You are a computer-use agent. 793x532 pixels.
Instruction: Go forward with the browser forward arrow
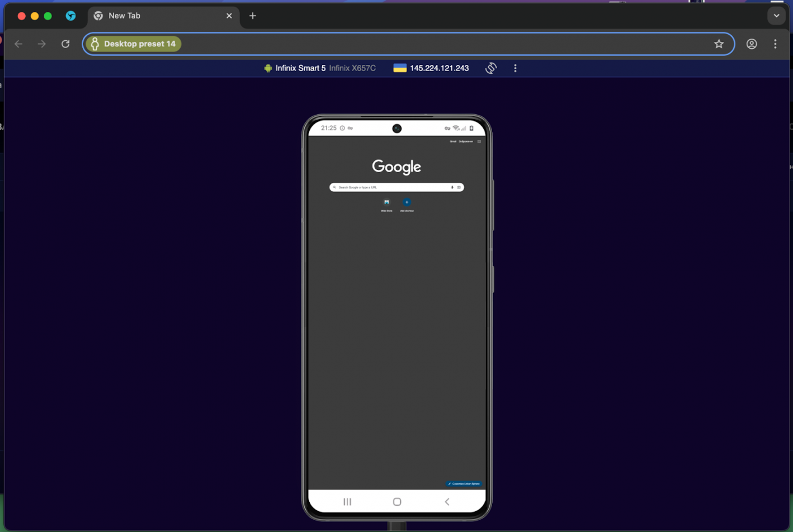click(x=42, y=44)
